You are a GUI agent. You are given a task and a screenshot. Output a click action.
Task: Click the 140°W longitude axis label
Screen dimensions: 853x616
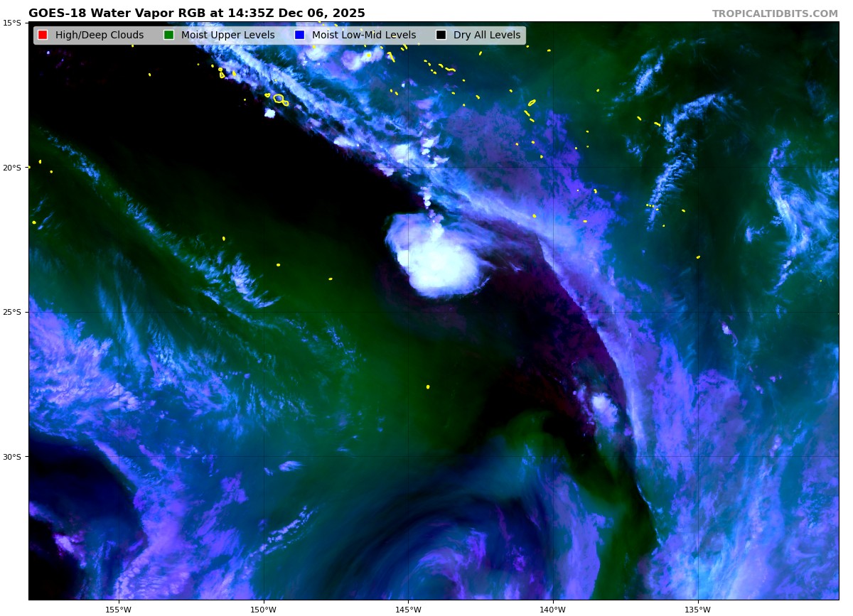pos(552,609)
